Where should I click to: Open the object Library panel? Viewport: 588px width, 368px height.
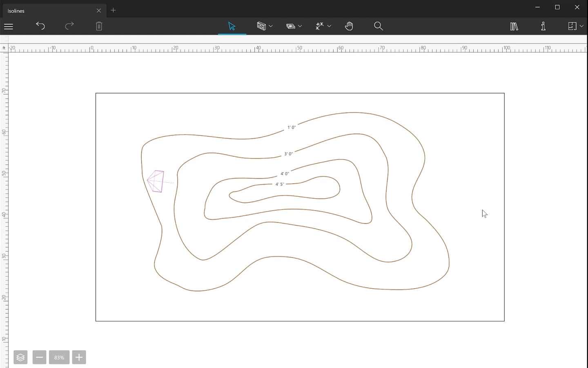(514, 26)
